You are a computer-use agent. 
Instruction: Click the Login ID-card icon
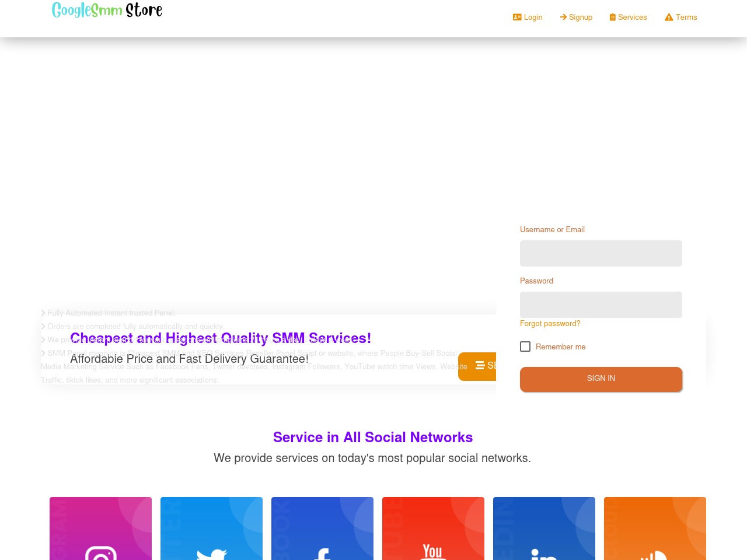(517, 17)
